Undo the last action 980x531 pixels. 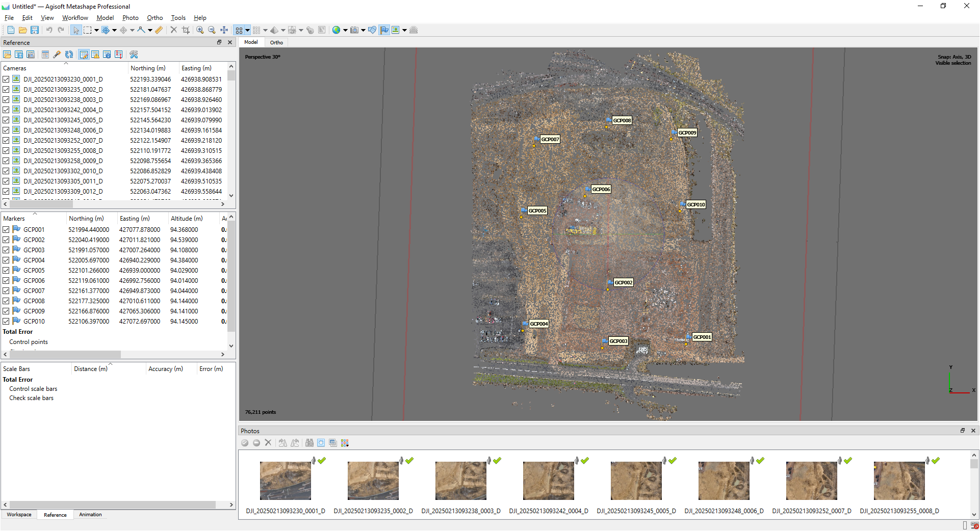(49, 30)
